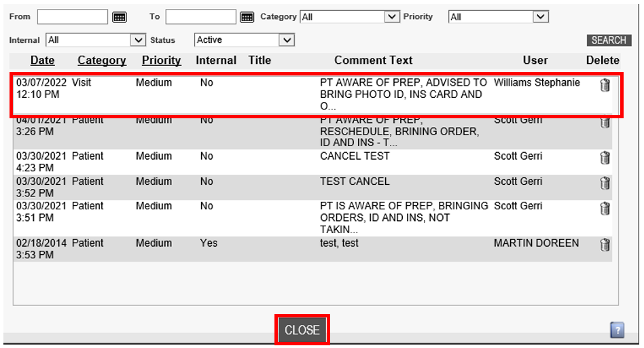644x348 pixels.
Task: Focus the From date input field
Action: pyautogui.click(x=72, y=17)
